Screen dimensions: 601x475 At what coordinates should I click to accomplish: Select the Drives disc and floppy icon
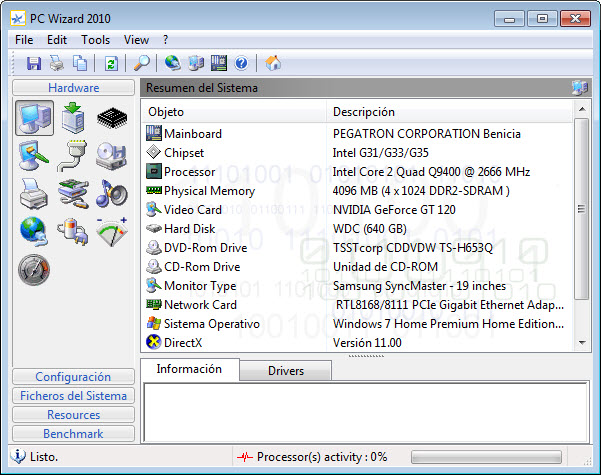pos(111,156)
